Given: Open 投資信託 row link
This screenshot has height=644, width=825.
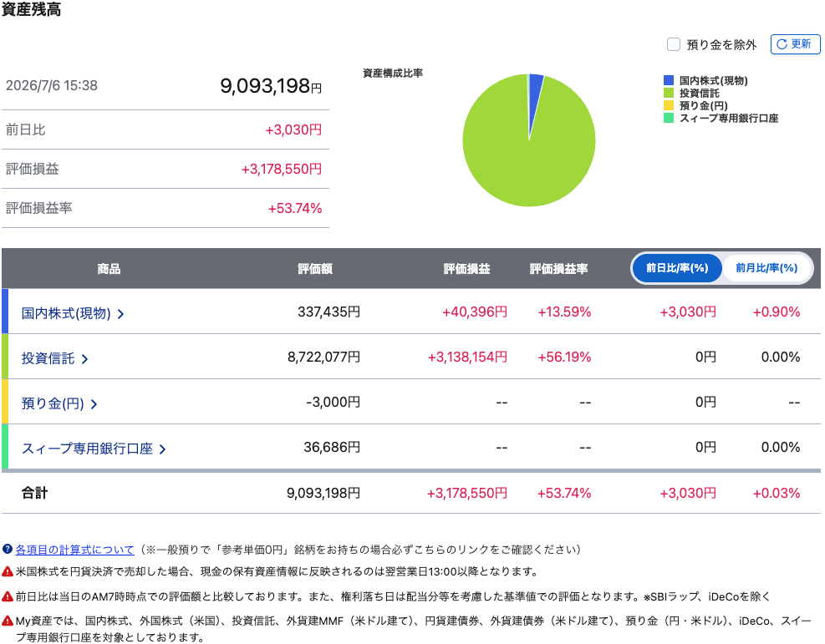Looking at the screenshot, I should [x=48, y=358].
